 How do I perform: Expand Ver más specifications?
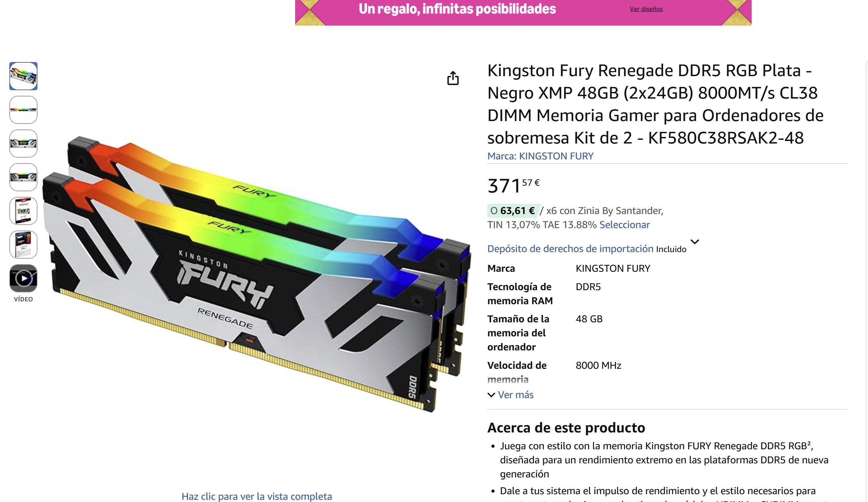click(510, 395)
